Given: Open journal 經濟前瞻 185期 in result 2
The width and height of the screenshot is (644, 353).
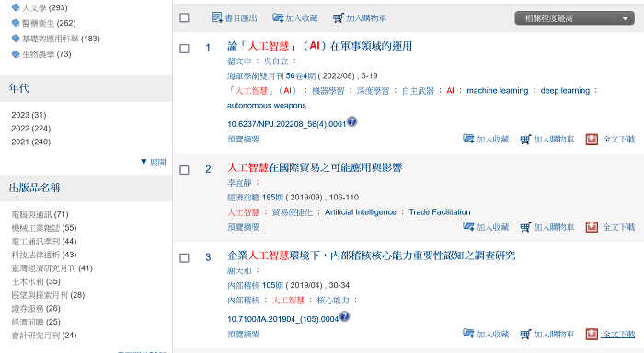Looking at the screenshot, I should (255, 198).
